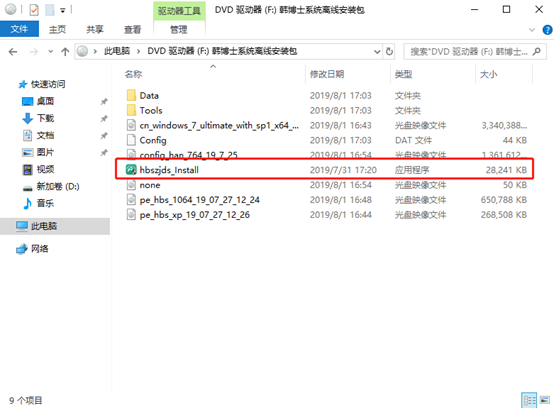Select the cn_windows_7_ultimate_with_sp1_x64 image file
The width and height of the screenshot is (554, 408).
click(219, 125)
